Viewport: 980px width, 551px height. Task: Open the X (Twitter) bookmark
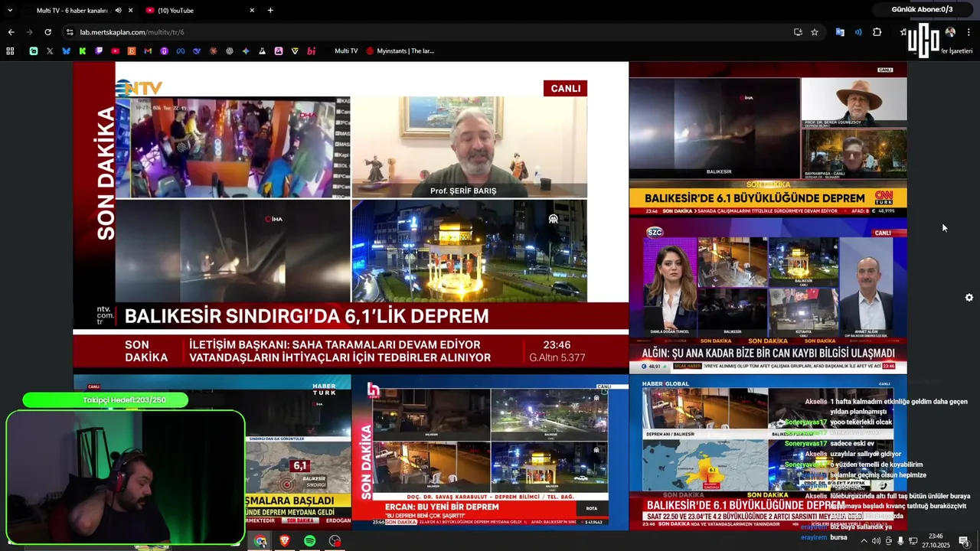50,51
